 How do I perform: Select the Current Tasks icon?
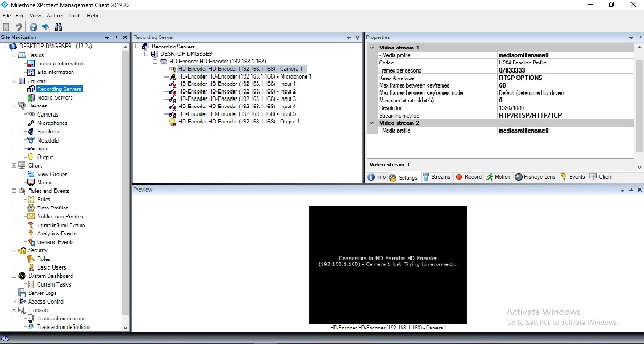31,284
